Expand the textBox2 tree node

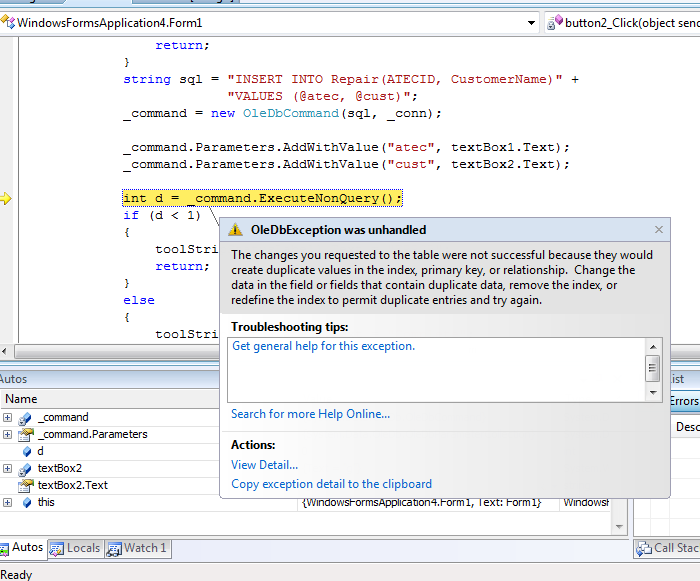click(x=8, y=469)
